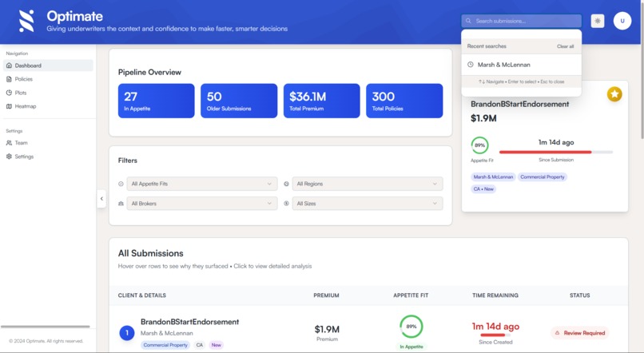Click the Optimate logo icon
Viewport: 644px width, 353px height.
click(26, 21)
